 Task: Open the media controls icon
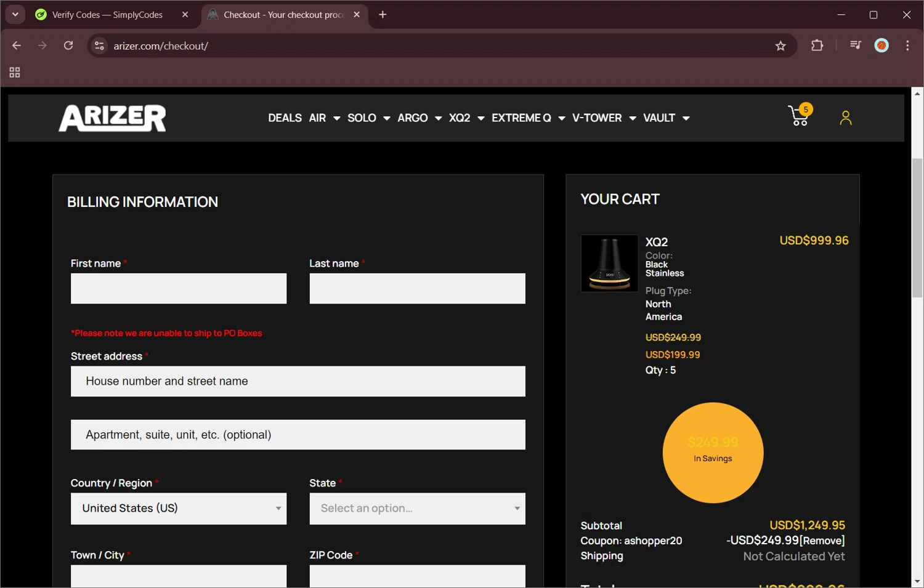click(855, 45)
